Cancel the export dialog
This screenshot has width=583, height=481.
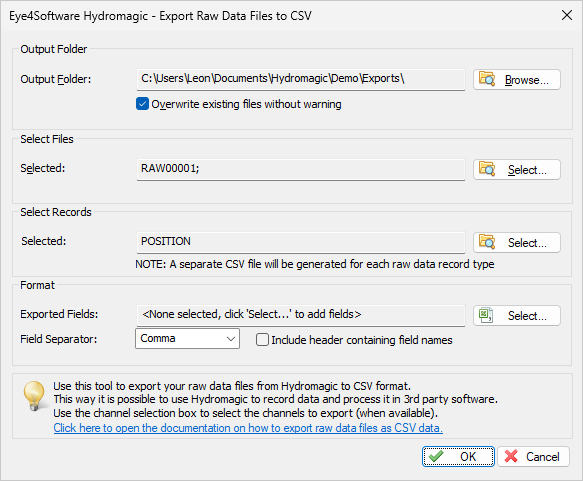pyautogui.click(x=534, y=456)
